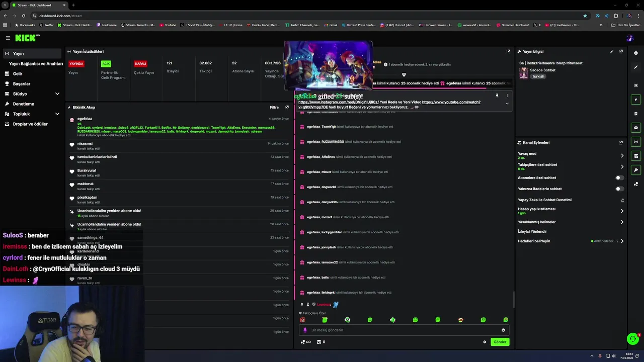Click the nisasmsi follow event
This screenshot has height=362, width=644.
tap(179, 146)
